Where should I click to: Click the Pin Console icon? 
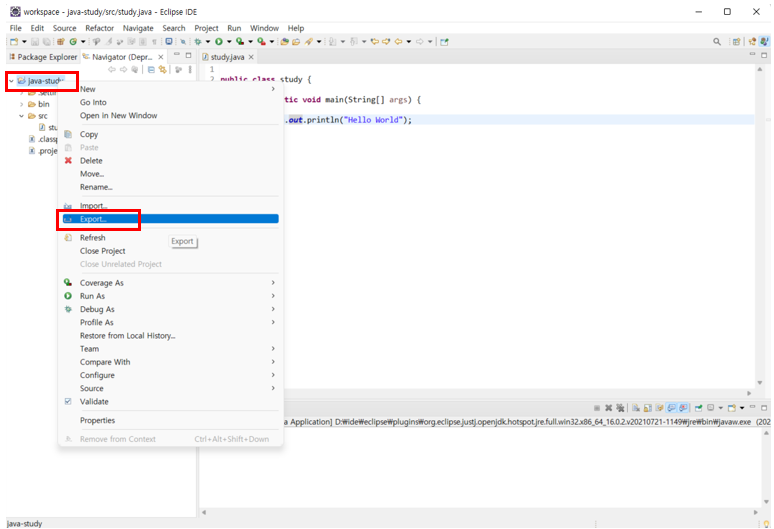tap(698, 408)
